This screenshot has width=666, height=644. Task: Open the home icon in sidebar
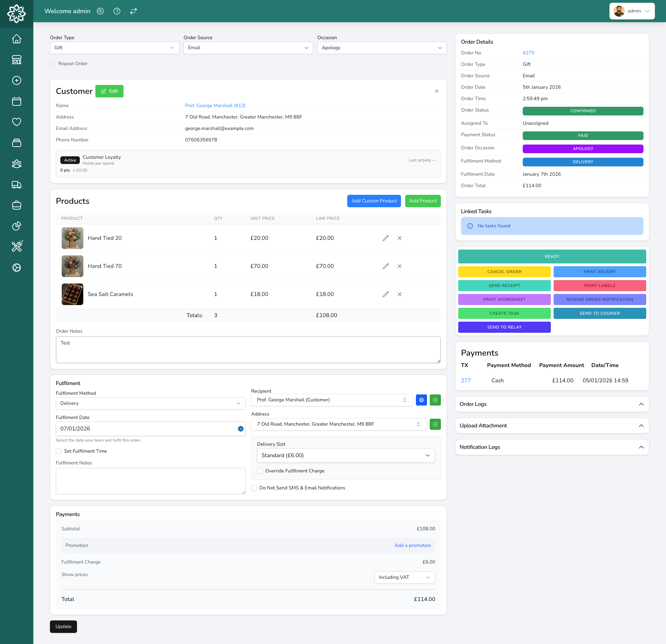16,39
